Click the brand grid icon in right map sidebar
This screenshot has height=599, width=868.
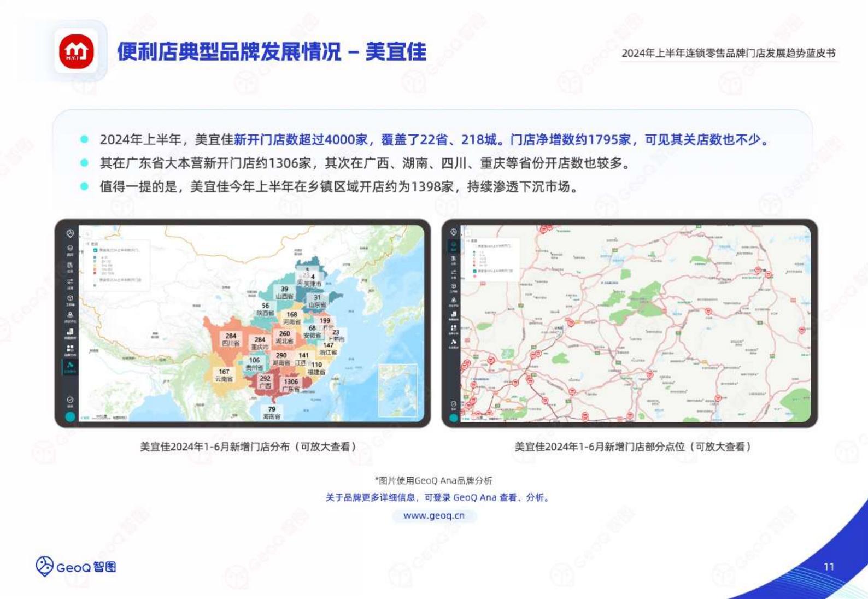click(453, 329)
